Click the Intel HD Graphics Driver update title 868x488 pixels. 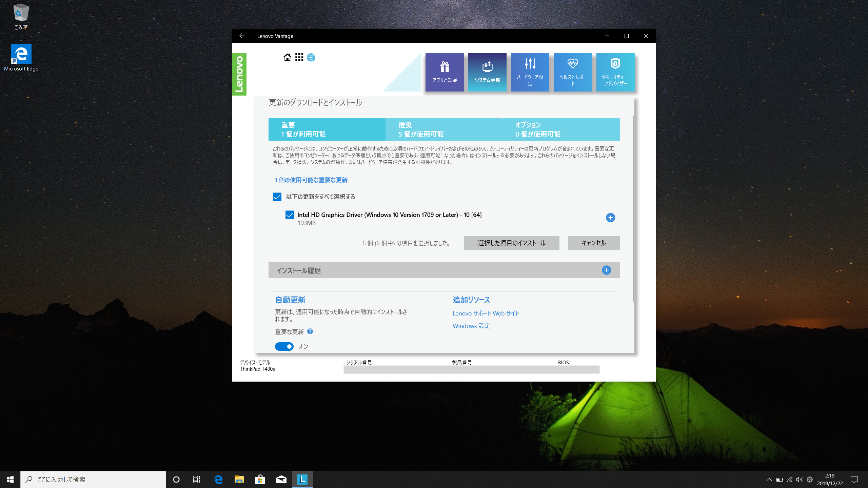point(389,215)
